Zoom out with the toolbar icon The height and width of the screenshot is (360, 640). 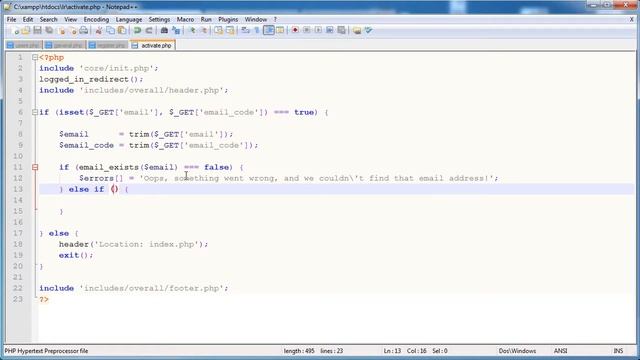pos(203,31)
